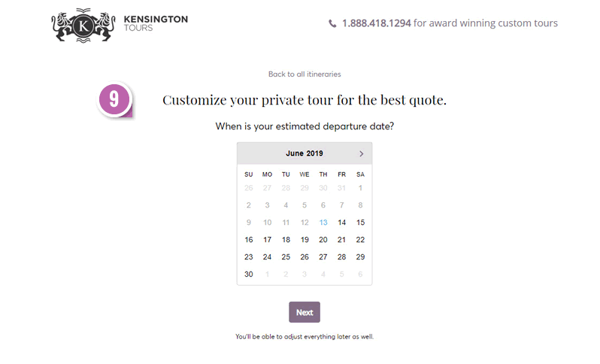Go to next month with chevron arrow
The image size is (600, 364).
coord(361,153)
